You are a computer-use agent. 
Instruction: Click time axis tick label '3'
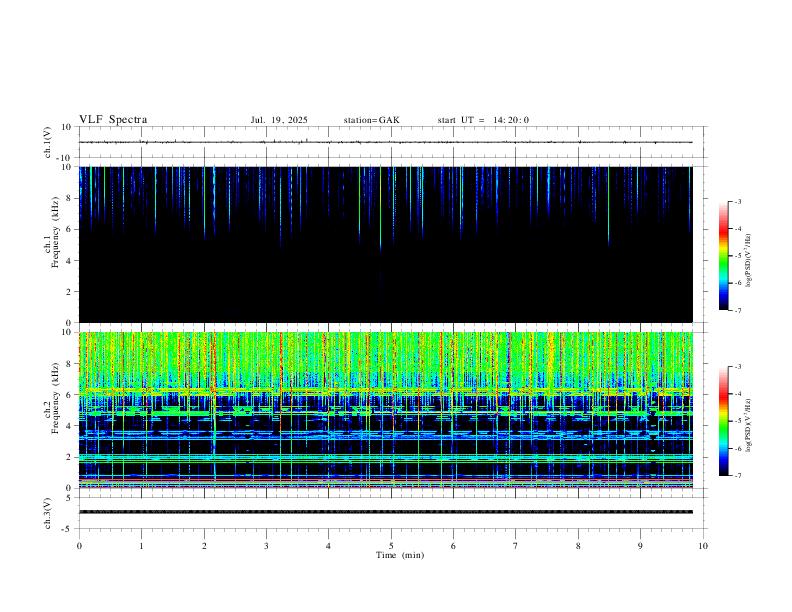click(266, 546)
